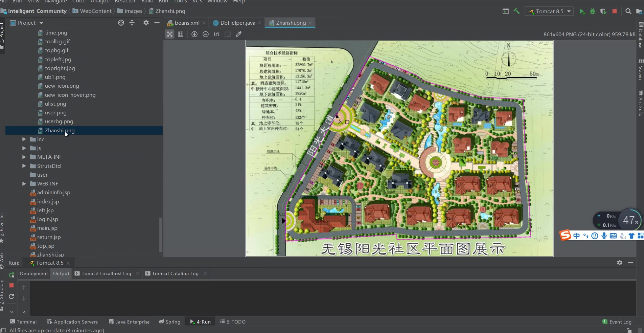Viewport: 644px width, 333px height.
Task: Toggle chessboard transparency background
Action: click(170, 34)
